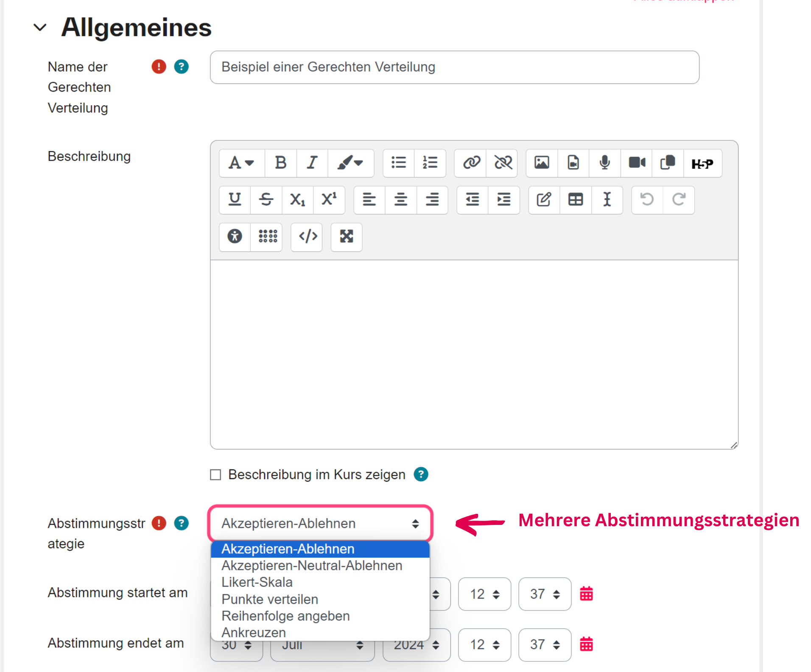The image size is (811, 672).
Task: Click the insert link icon
Action: coord(471,163)
